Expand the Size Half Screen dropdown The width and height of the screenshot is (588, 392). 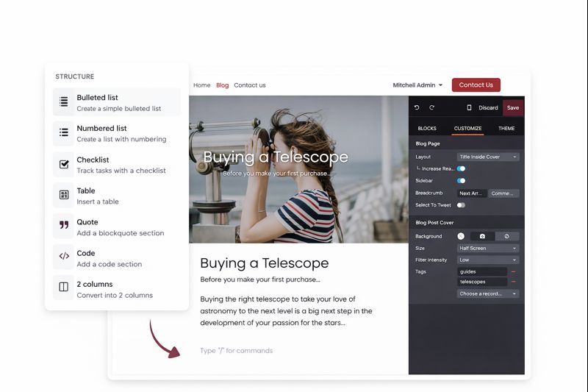488,248
